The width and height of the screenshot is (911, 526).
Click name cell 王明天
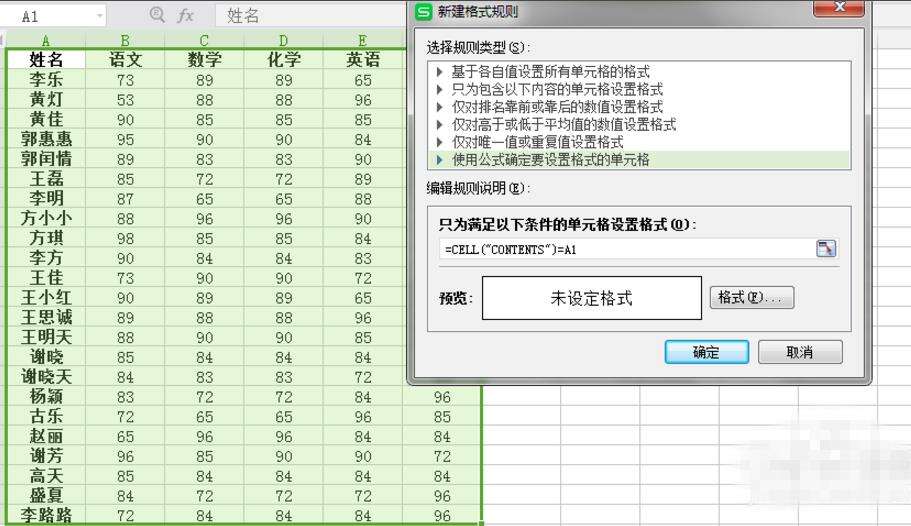coord(46,337)
